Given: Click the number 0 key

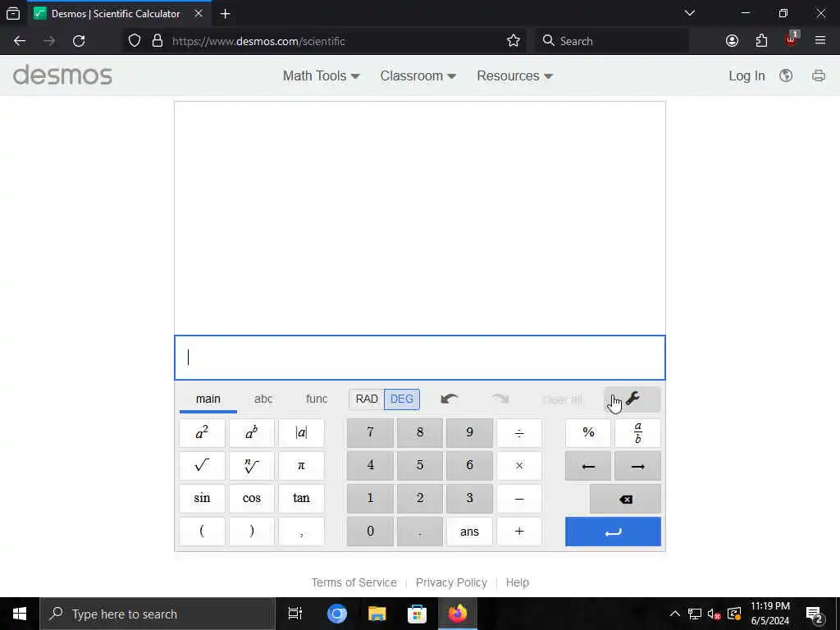Looking at the screenshot, I should (370, 532).
